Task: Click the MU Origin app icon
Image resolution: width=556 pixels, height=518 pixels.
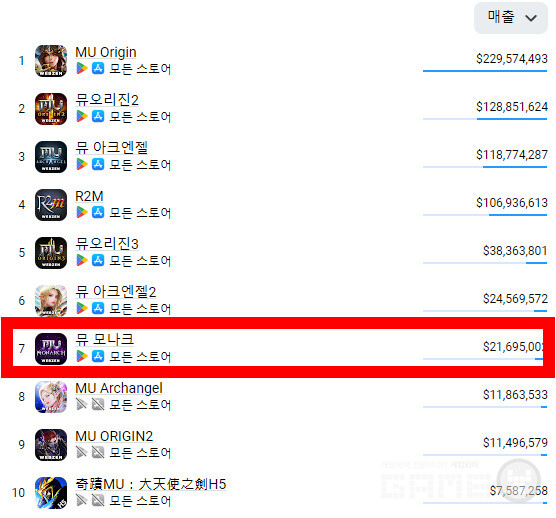Action: (51, 61)
